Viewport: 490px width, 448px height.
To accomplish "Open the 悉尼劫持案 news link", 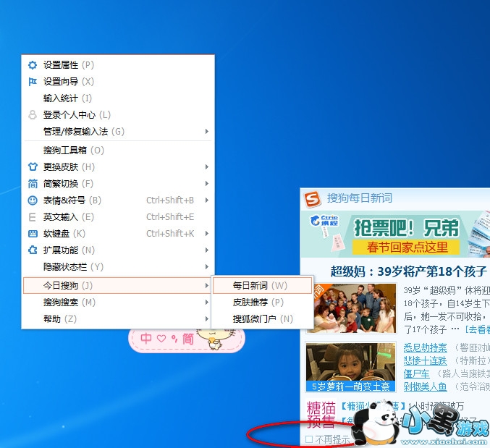I will [425, 347].
